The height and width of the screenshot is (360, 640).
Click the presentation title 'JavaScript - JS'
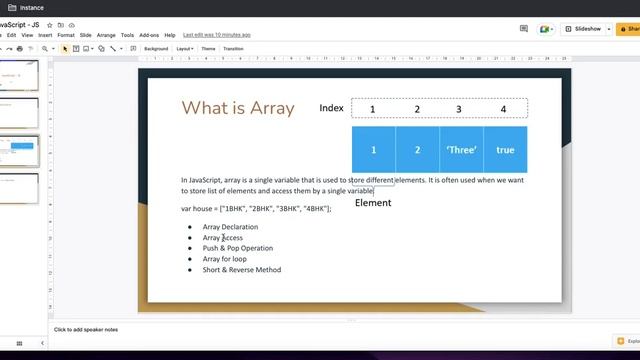point(20,25)
